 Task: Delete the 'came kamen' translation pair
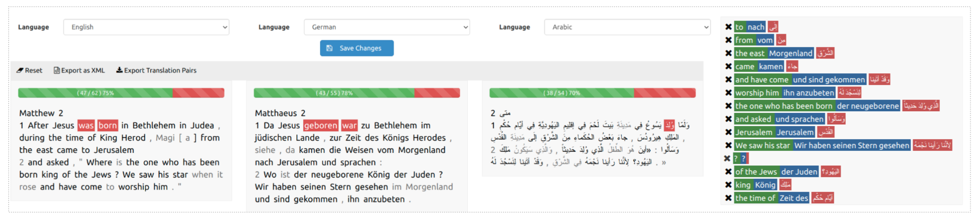click(728, 66)
